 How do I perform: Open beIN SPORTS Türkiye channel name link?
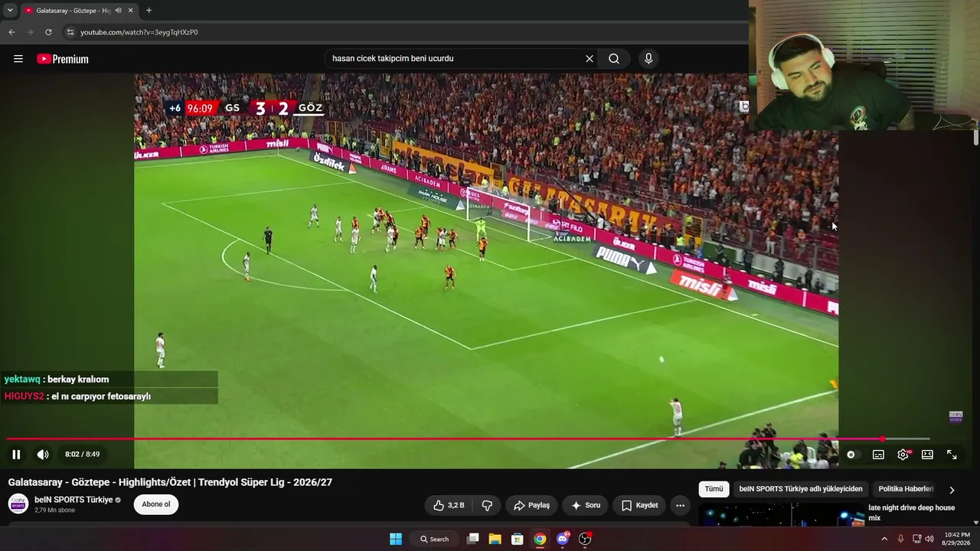point(73,500)
